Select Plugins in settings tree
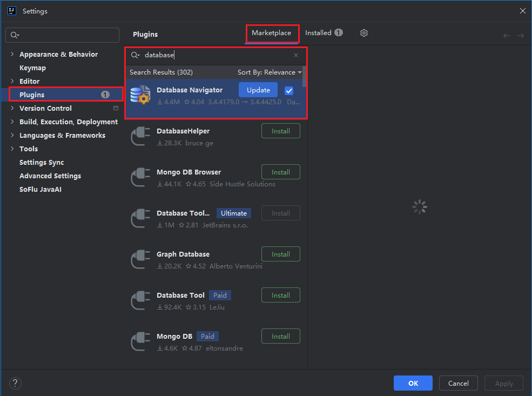The width and height of the screenshot is (532, 396). point(63,95)
